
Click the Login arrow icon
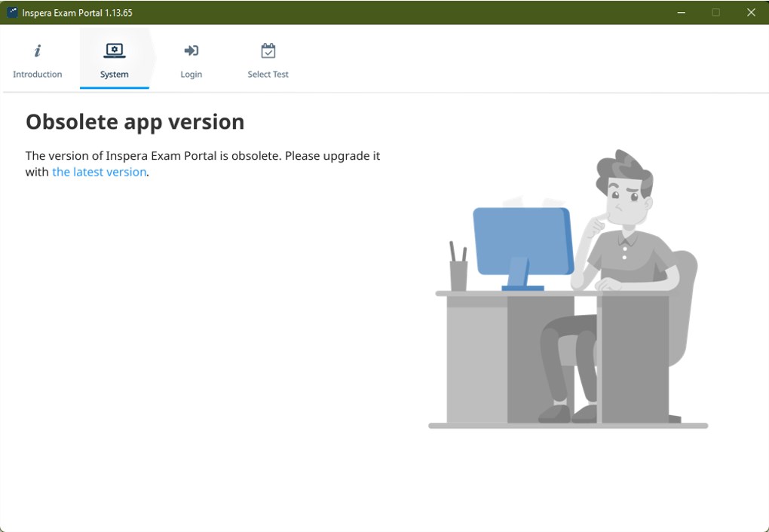[191, 50]
